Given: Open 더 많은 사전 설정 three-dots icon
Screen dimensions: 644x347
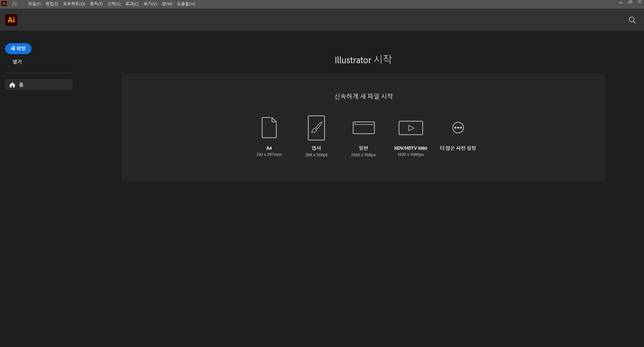Looking at the screenshot, I should pos(458,128).
